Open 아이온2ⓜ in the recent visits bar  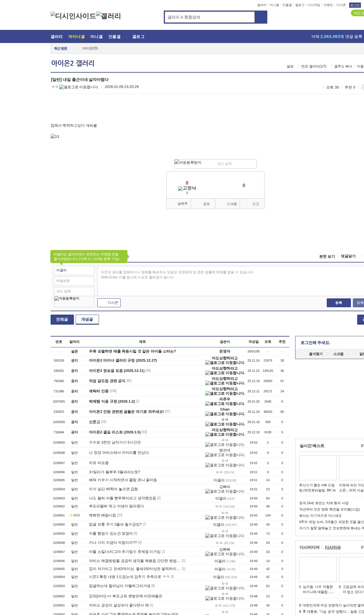click(90, 48)
